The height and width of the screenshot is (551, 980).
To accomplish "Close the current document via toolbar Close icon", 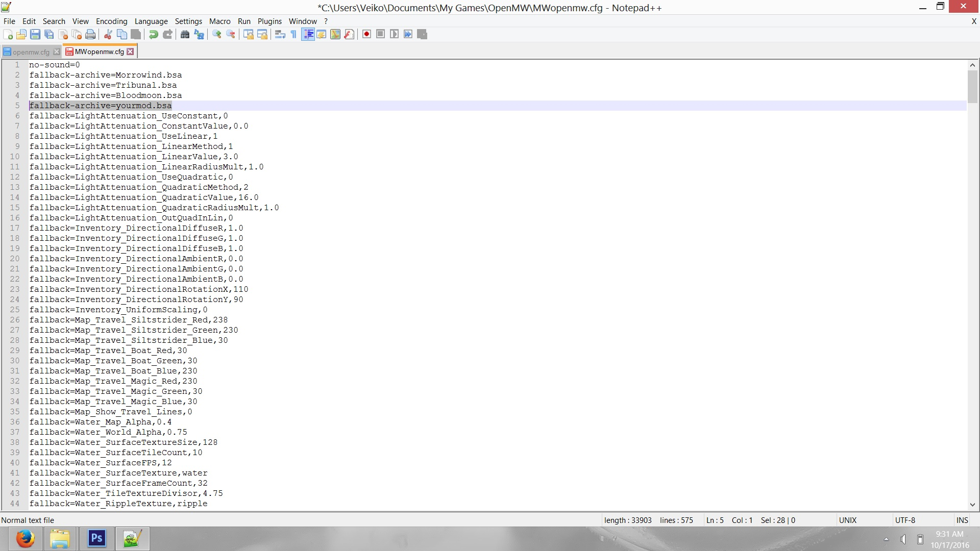I will click(x=63, y=34).
